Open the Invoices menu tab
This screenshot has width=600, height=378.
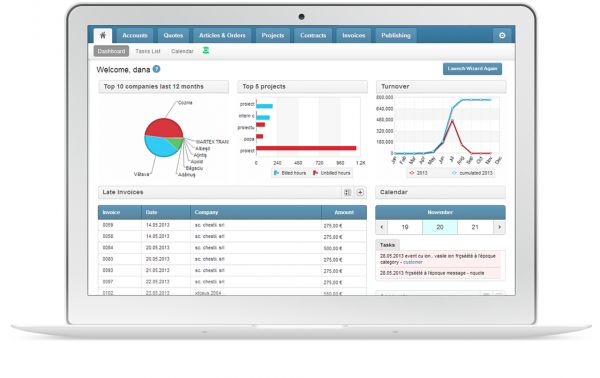[x=354, y=35]
